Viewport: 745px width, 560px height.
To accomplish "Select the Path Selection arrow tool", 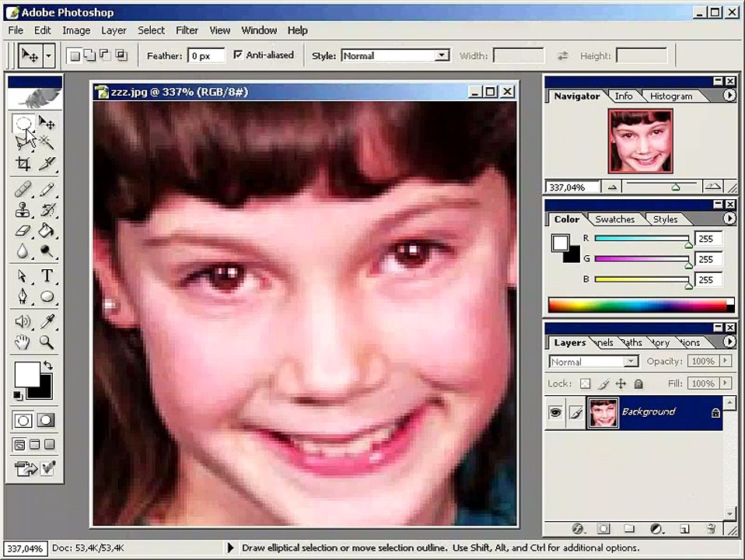I will tap(23, 276).
